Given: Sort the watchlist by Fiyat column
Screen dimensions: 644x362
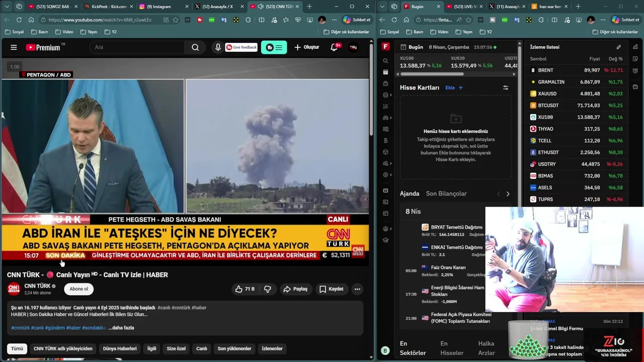Looking at the screenshot, I should tap(595, 59).
